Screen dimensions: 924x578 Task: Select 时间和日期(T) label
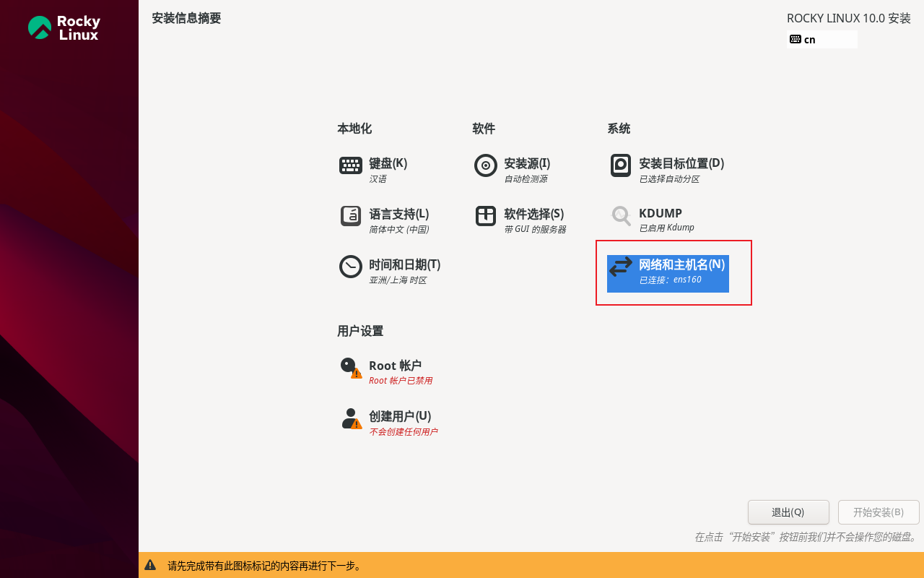[x=405, y=264]
